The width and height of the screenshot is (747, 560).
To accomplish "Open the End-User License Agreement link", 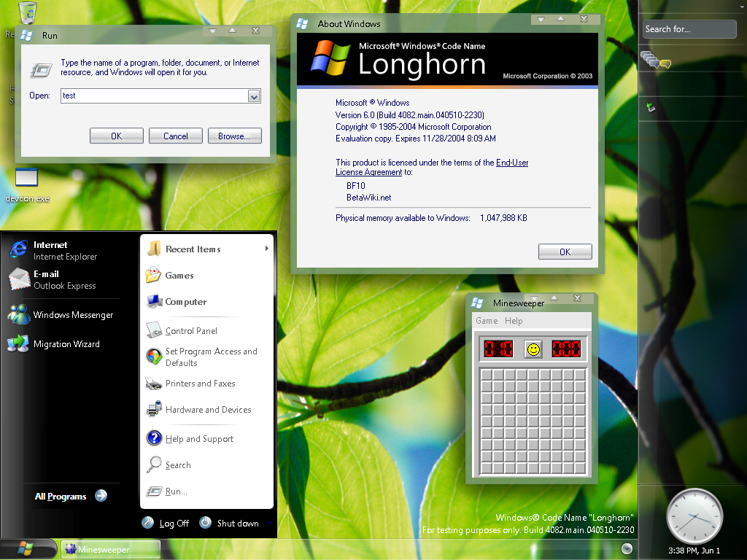I will tap(368, 173).
